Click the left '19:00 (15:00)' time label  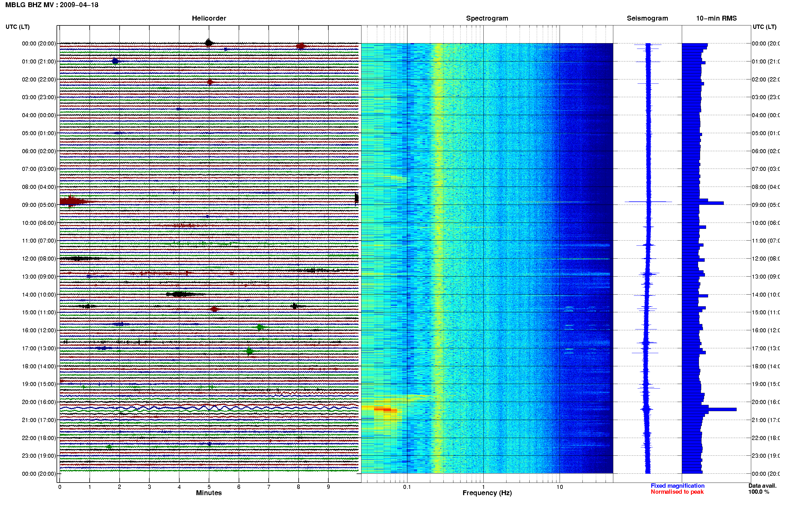click(x=39, y=384)
